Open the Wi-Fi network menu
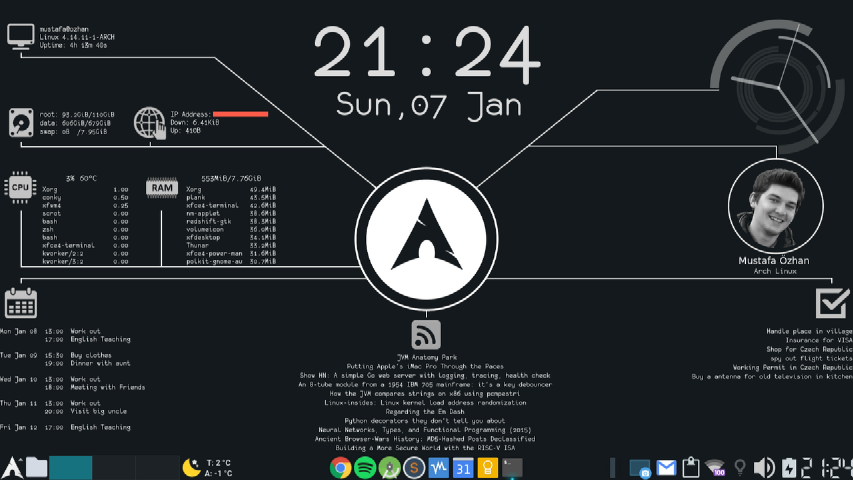 [715, 467]
